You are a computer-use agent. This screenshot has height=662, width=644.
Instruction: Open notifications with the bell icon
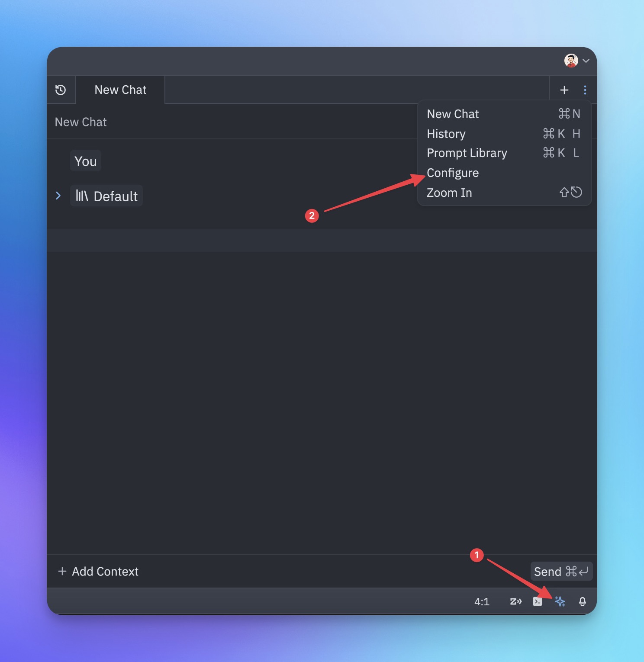coord(582,601)
